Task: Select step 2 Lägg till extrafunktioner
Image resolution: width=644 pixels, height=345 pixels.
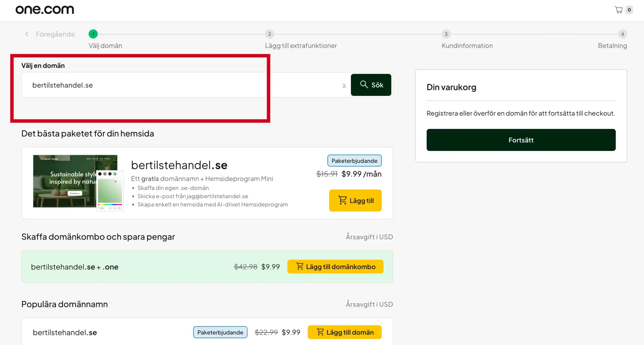Action: 269,34
